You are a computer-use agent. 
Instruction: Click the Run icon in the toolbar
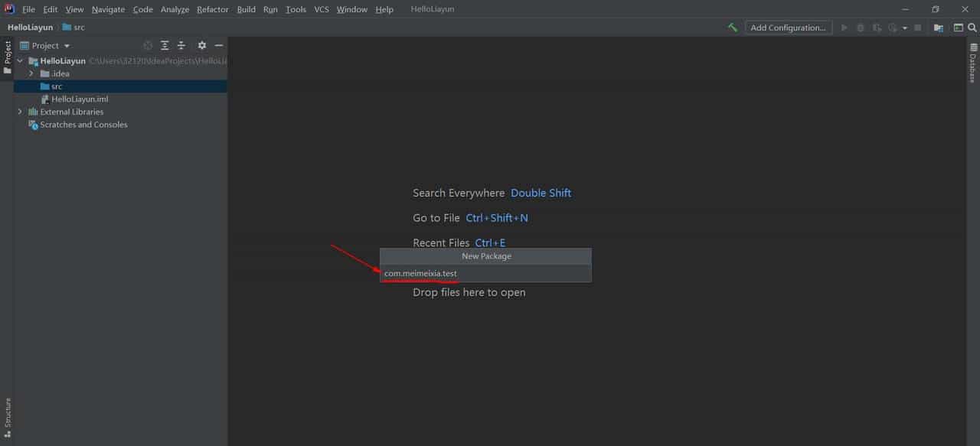(844, 27)
